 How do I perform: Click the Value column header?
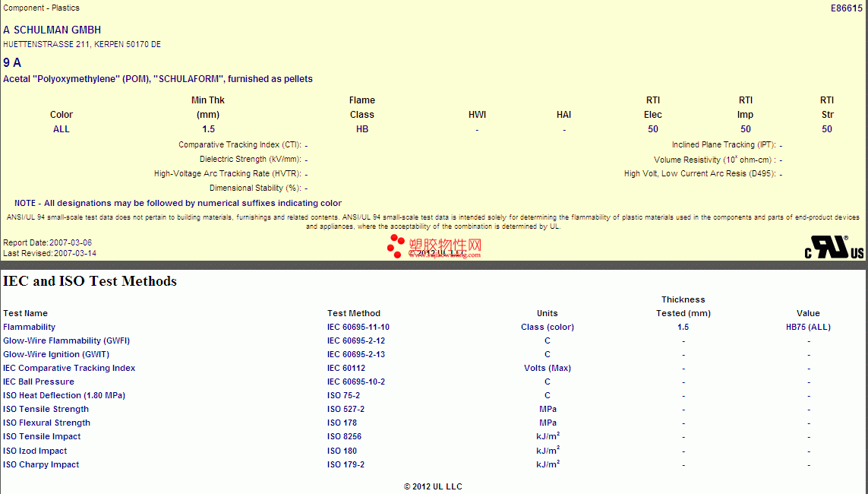click(x=808, y=313)
